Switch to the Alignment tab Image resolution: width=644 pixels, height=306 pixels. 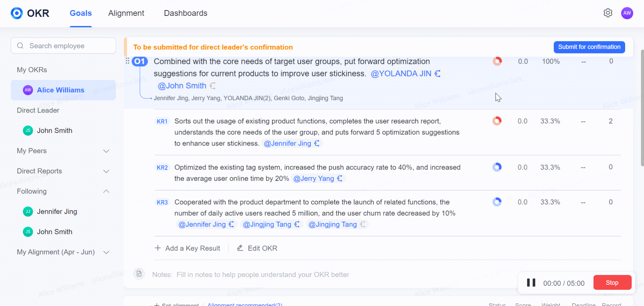(126, 13)
